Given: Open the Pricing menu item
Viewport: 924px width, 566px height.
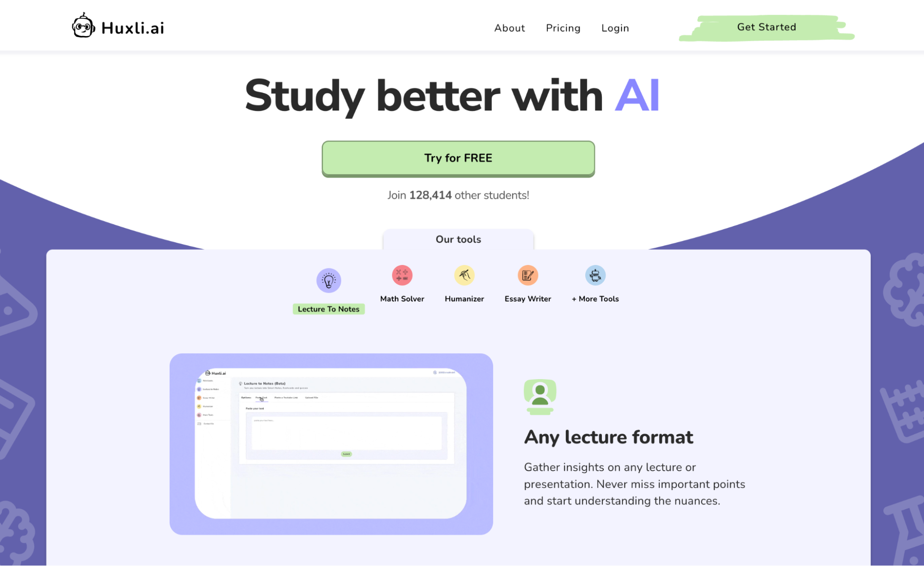Looking at the screenshot, I should [x=563, y=28].
